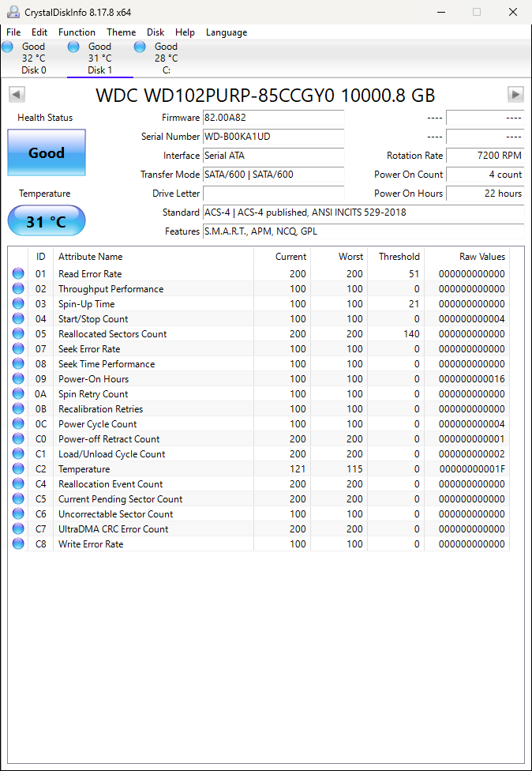Expand the Language menu
Viewport: 532px width, 771px height.
(x=227, y=32)
